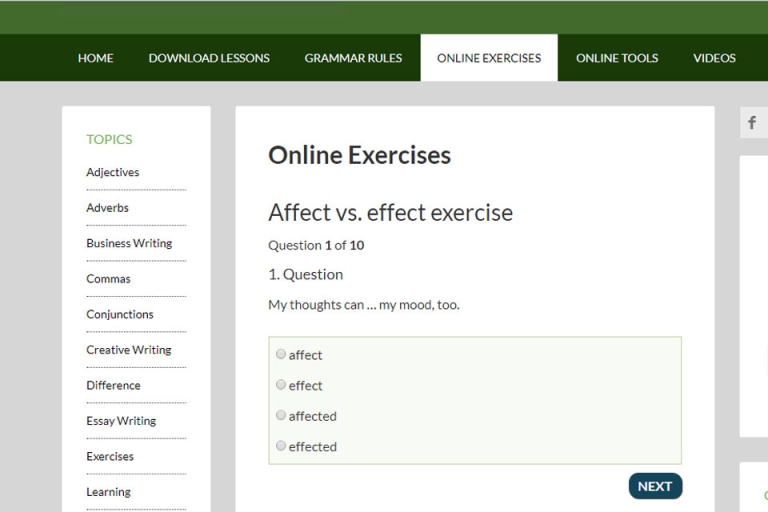
Task: Open the Adjectives topic link
Action: pyautogui.click(x=113, y=172)
